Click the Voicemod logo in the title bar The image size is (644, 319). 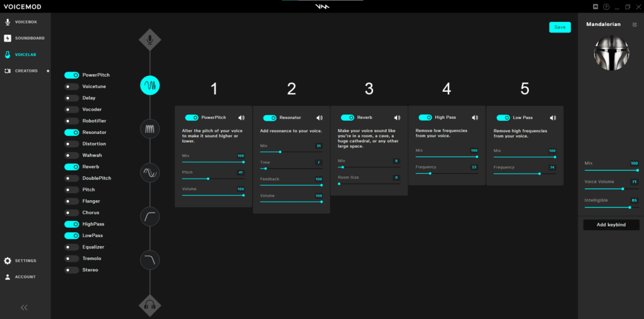click(322, 6)
